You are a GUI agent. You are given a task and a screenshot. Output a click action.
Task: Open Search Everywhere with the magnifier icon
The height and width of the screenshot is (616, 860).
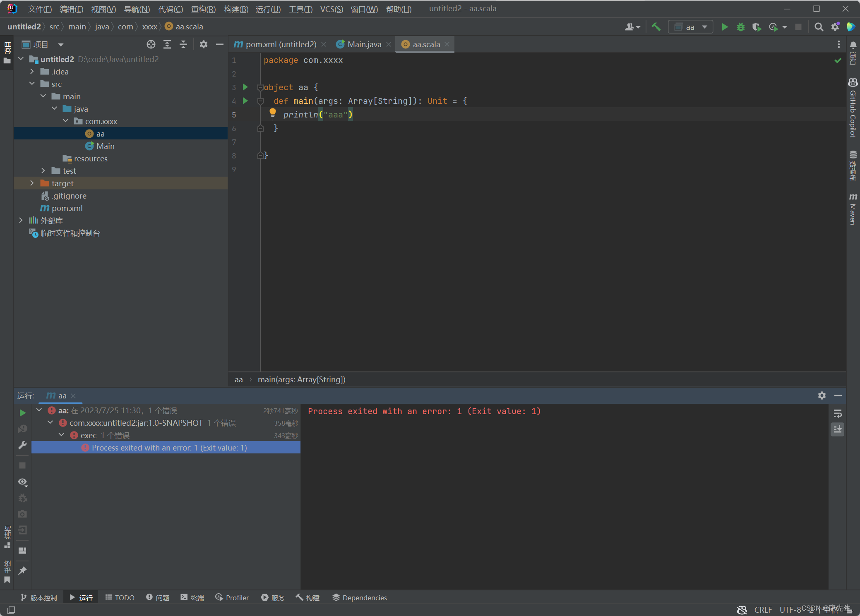pyautogui.click(x=818, y=27)
